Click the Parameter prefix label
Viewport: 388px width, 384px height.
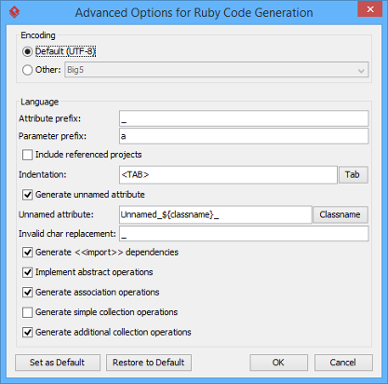pyautogui.click(x=52, y=136)
